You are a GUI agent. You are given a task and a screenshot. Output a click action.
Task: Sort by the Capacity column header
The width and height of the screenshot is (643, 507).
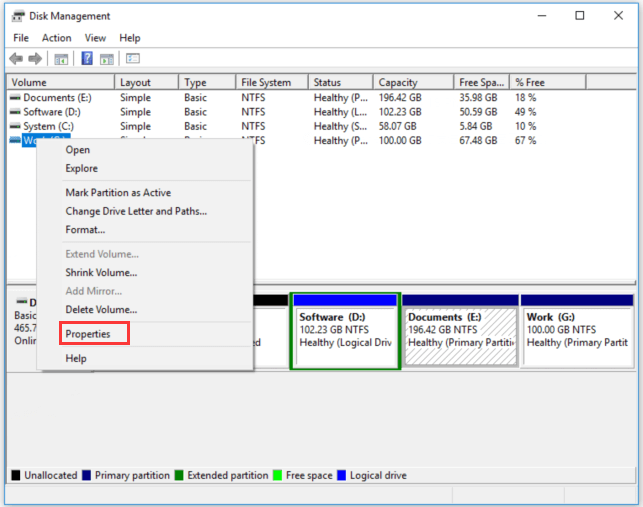(x=414, y=82)
